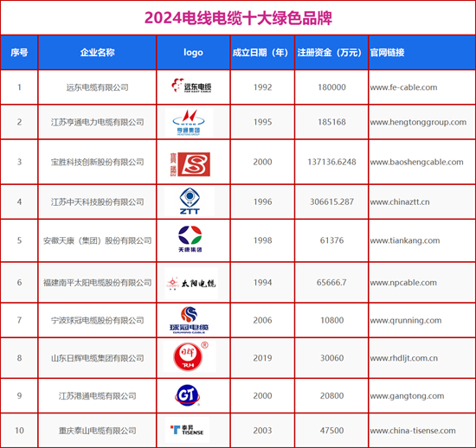Click the Hengtong Group logo
476x448 pixels.
(189, 122)
